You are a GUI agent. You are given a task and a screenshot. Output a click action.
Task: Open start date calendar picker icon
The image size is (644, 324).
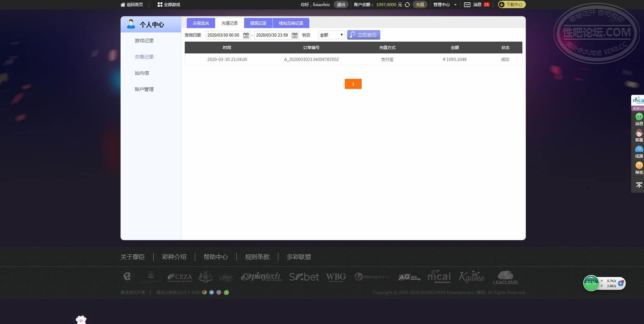(x=246, y=35)
